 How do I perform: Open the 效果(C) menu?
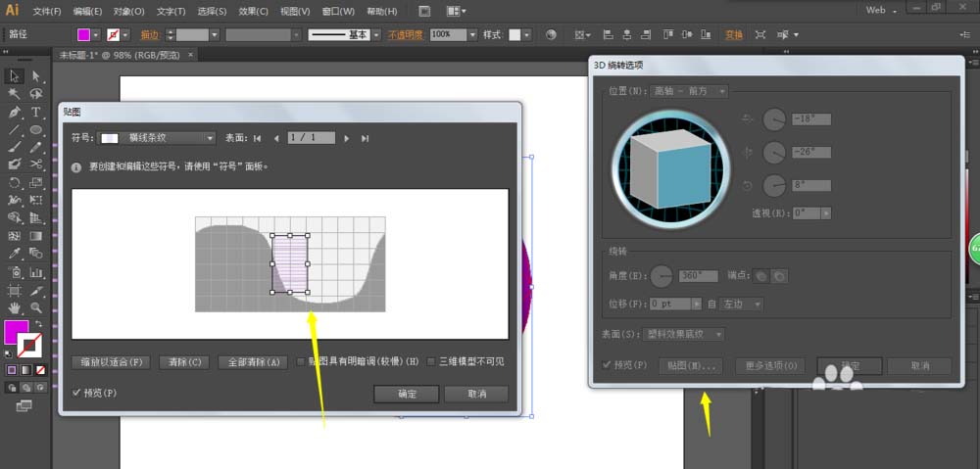click(x=254, y=11)
